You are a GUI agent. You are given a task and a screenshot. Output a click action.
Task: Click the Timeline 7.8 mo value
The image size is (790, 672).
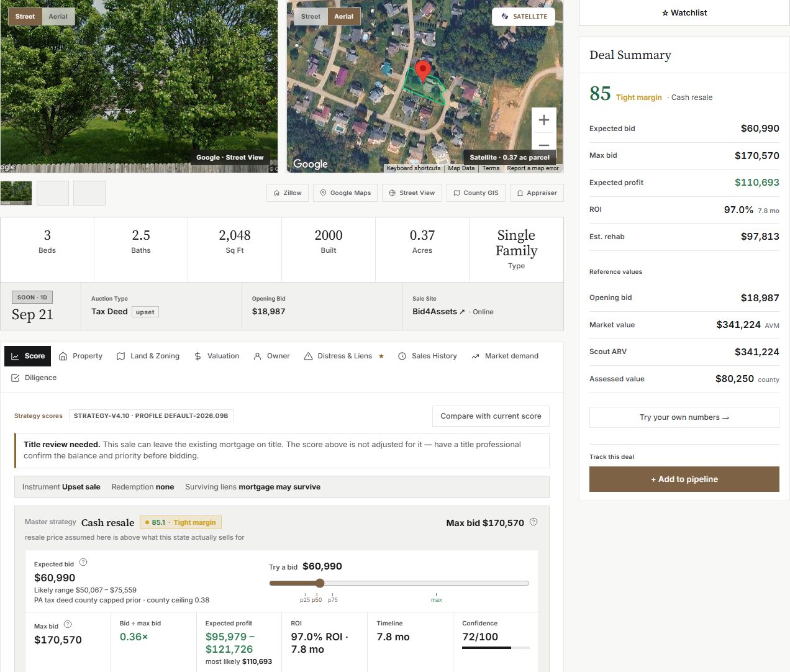tap(393, 637)
